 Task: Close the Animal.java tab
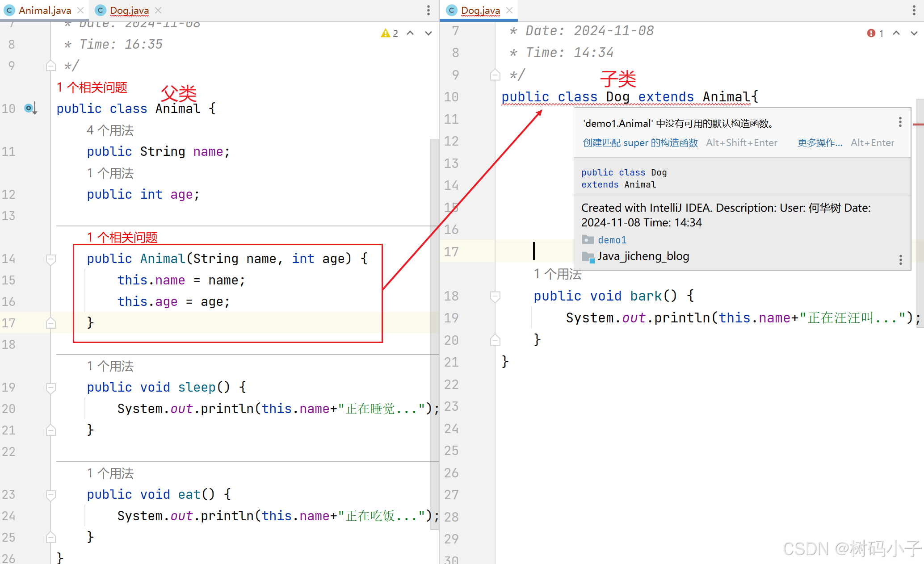[80, 10]
